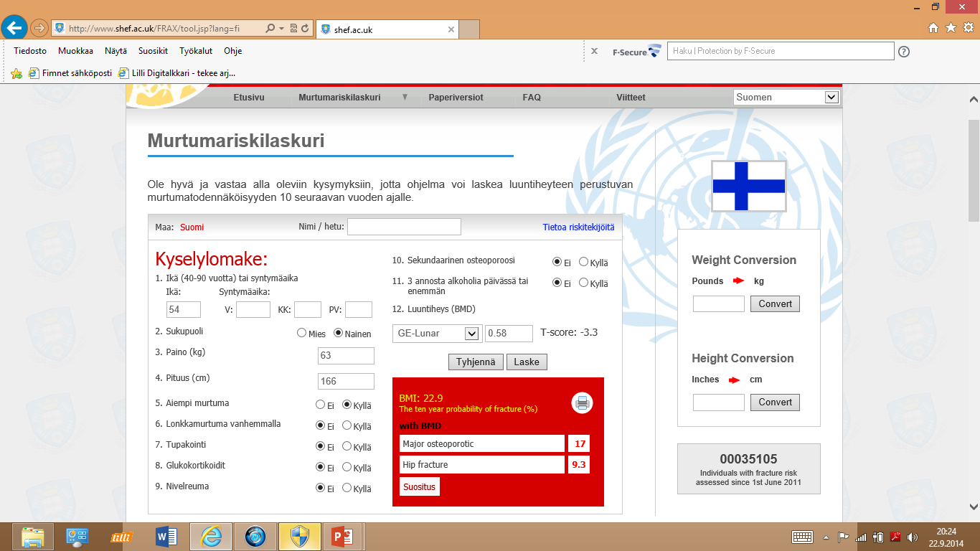Click the Action Center flag tray icon
Image resolution: width=980 pixels, height=551 pixels.
click(x=844, y=537)
